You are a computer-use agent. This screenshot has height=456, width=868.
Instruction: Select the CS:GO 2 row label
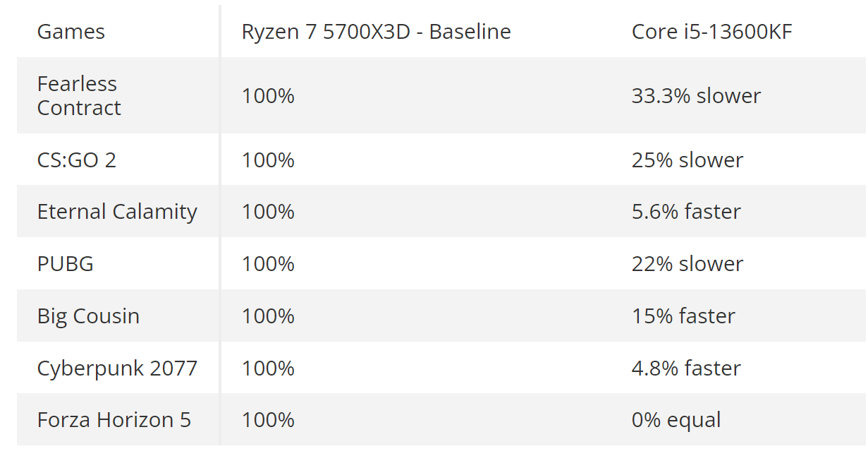tap(77, 160)
